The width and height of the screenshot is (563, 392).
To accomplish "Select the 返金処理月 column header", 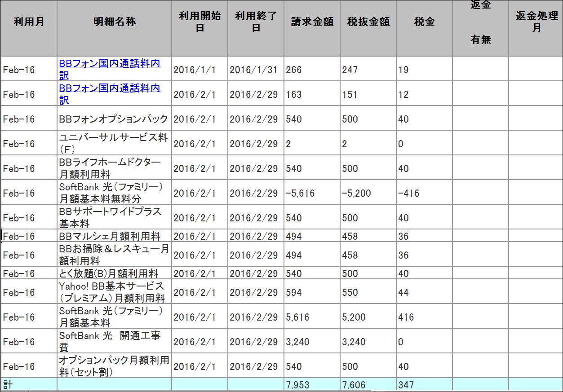I will point(536,22).
